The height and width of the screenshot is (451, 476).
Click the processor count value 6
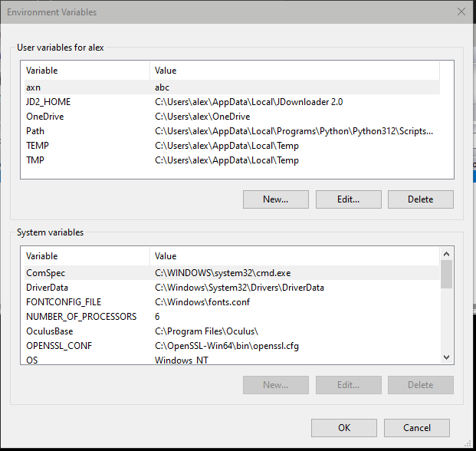click(157, 317)
